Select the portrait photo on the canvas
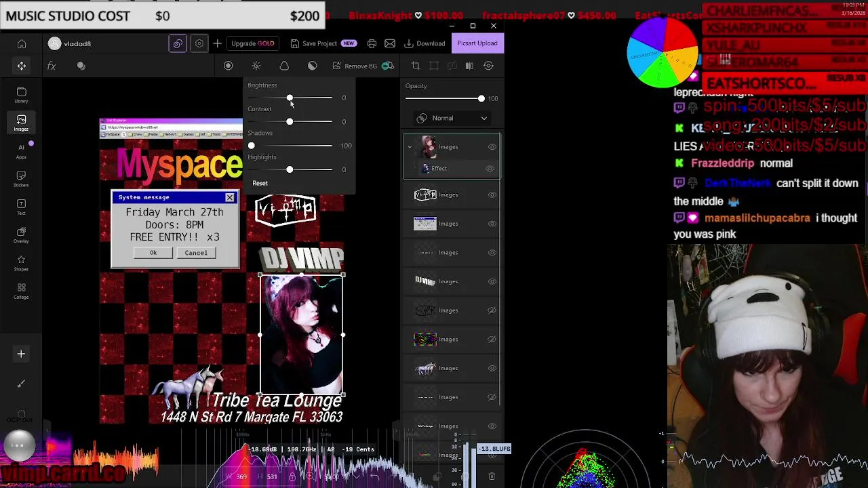868x488 pixels. (x=302, y=335)
